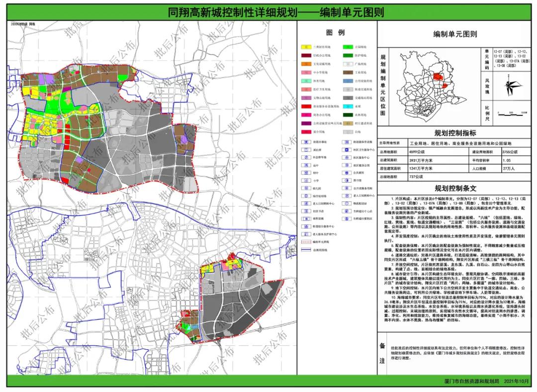Select the blue 公用设施用地 swatch

point(348,81)
